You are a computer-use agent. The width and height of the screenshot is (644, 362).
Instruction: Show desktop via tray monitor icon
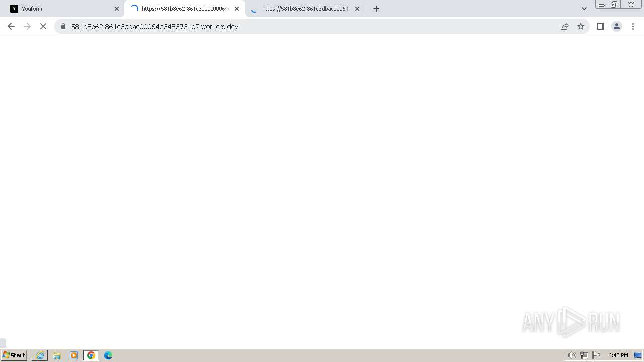[638, 355]
